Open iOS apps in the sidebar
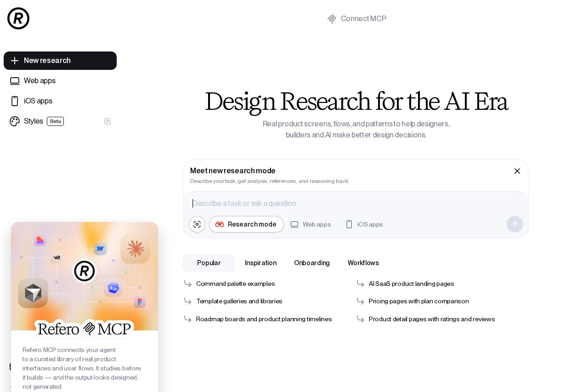This screenshot has width=588, height=392. pyautogui.click(x=60, y=101)
